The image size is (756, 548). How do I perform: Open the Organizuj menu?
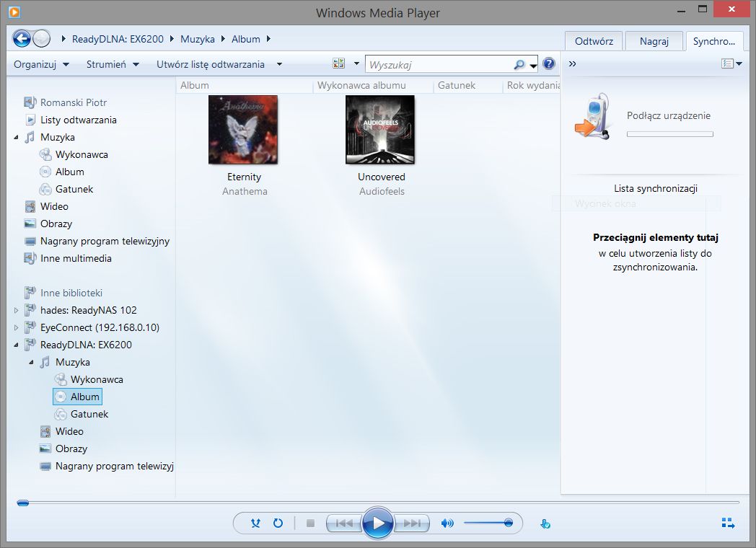click(41, 64)
